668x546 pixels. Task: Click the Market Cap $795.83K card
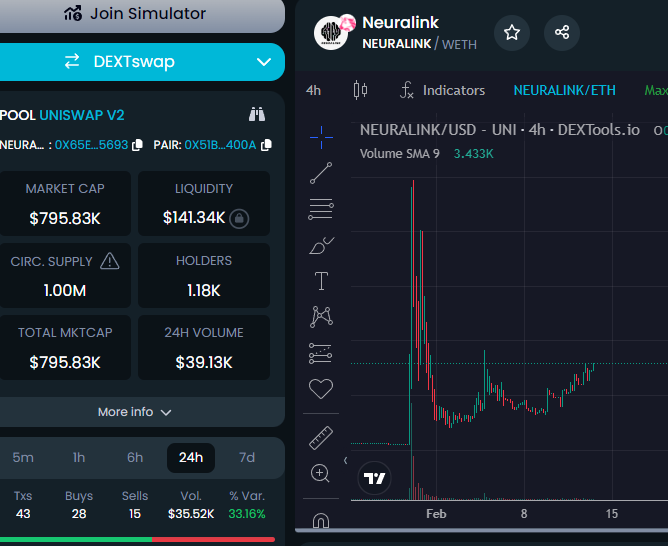pos(65,203)
